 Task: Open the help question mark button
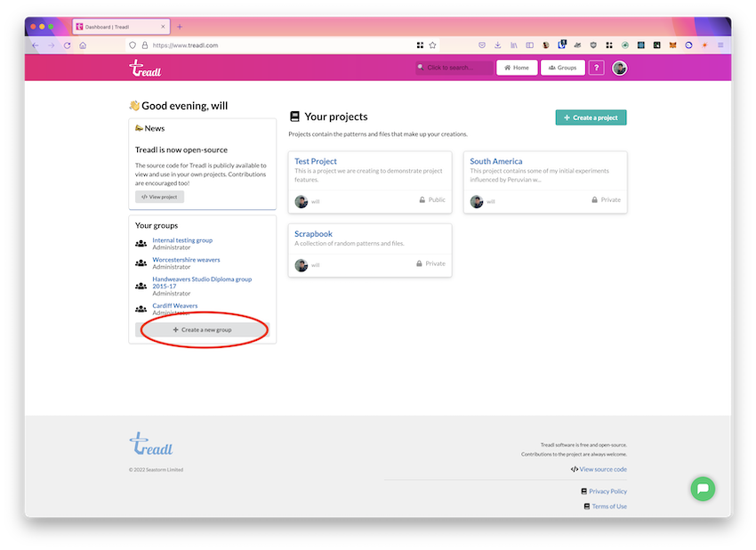[597, 68]
